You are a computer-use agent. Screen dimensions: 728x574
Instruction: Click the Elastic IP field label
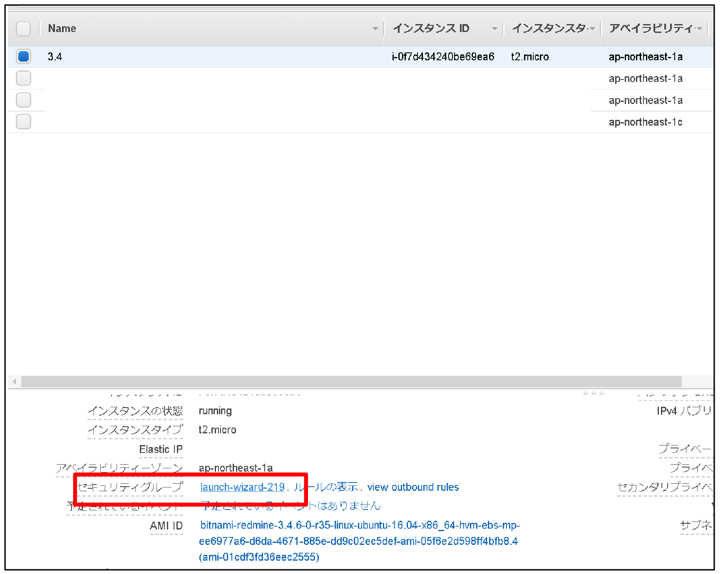161,449
